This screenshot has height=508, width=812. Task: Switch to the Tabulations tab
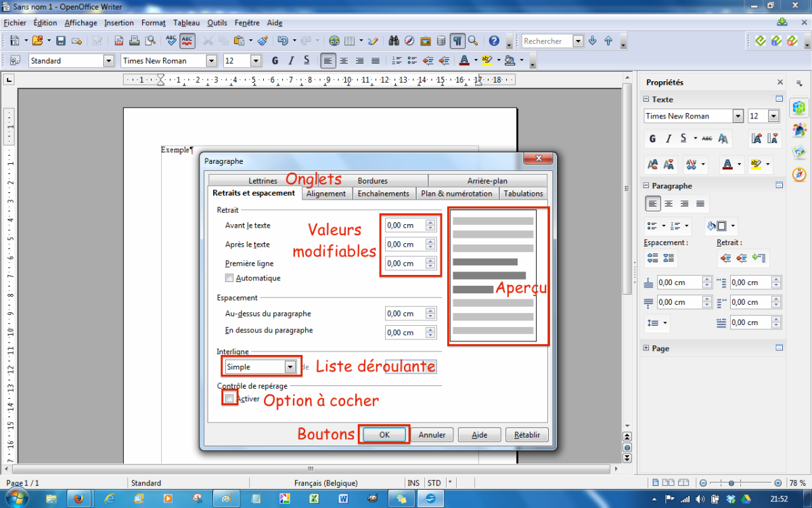point(523,194)
